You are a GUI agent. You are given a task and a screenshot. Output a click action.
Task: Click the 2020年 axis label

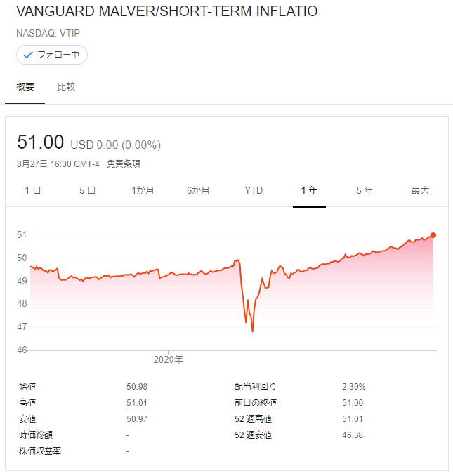168,359
